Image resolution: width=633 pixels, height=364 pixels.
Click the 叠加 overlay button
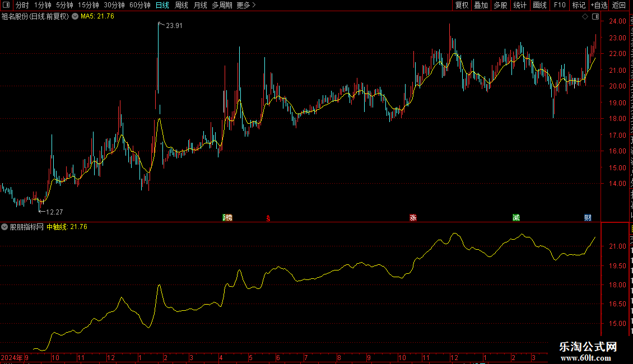coord(481,5)
